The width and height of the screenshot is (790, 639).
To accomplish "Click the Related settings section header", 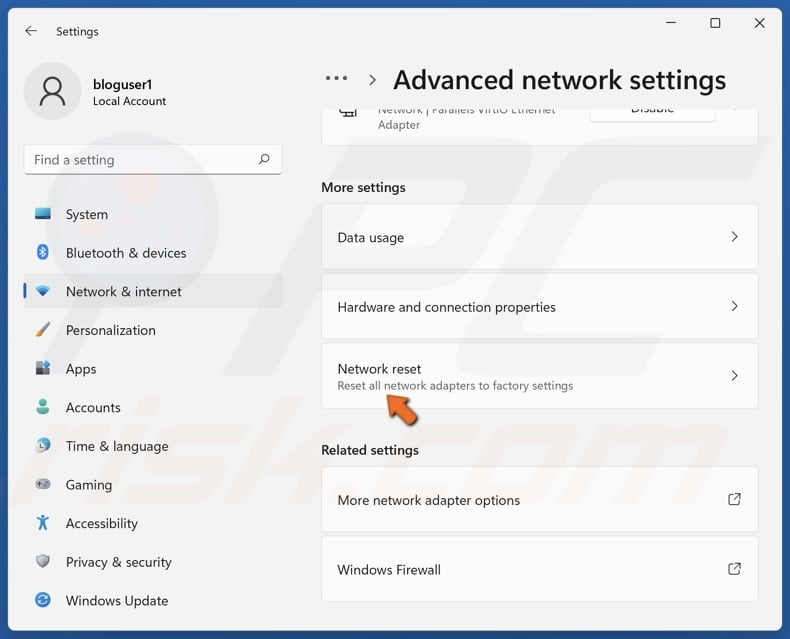I will 370,450.
